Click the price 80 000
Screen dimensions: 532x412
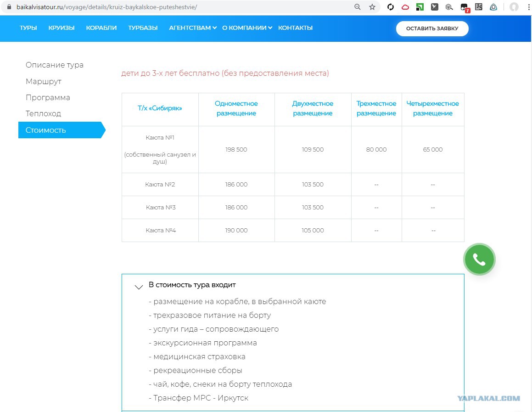[376, 149]
